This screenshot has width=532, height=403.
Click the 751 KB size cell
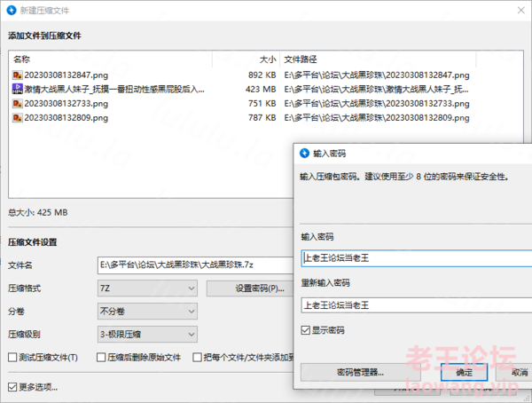click(262, 103)
